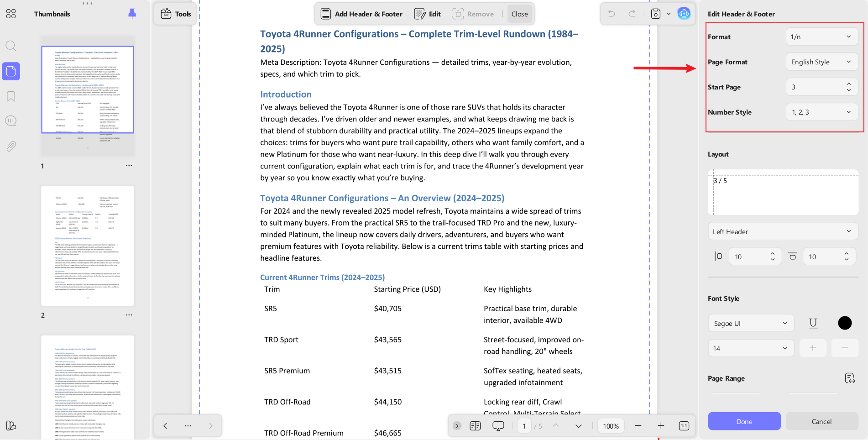Start slideshow presentation mode
Image resolution: width=868 pixels, height=440 pixels.
(x=498, y=426)
